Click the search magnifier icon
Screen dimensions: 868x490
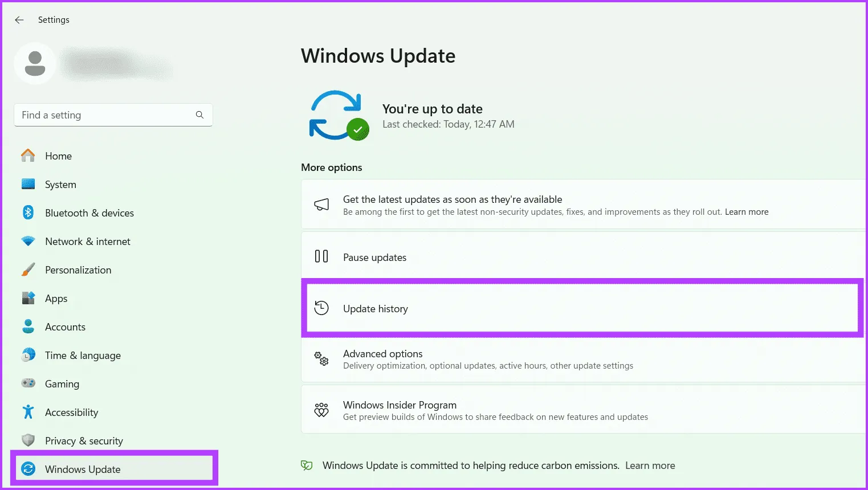199,115
